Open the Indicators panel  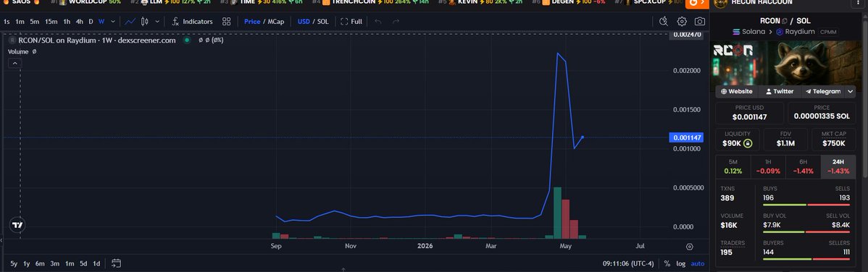click(x=191, y=22)
